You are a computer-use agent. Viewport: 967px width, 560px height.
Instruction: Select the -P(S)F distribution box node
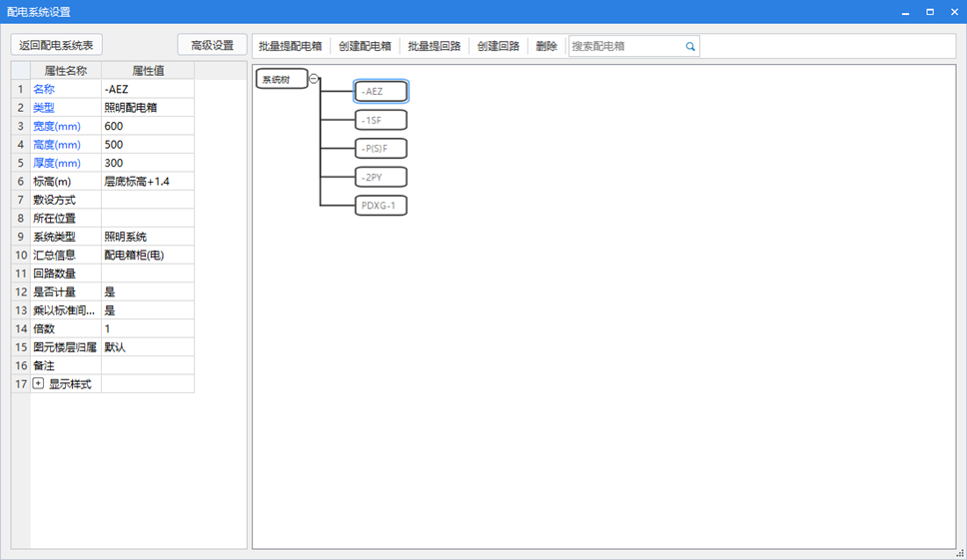coord(381,149)
